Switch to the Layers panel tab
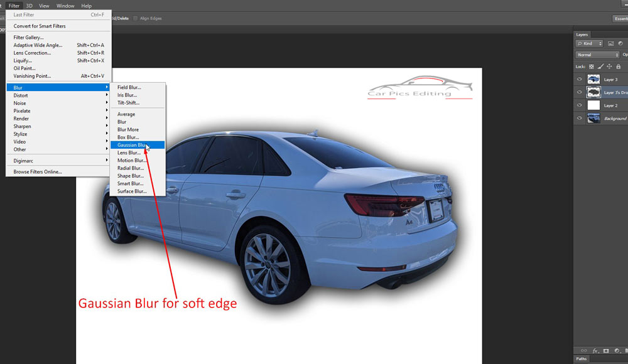The height and width of the screenshot is (364, 628). coord(582,35)
